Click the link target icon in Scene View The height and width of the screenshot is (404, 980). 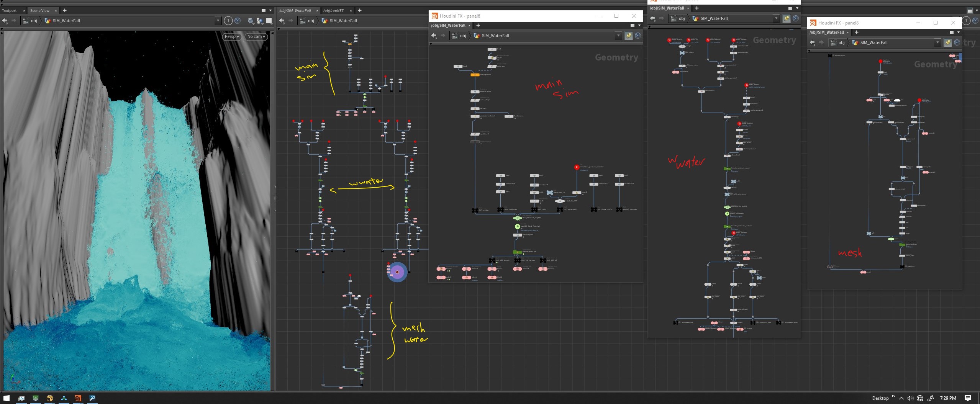(x=238, y=21)
